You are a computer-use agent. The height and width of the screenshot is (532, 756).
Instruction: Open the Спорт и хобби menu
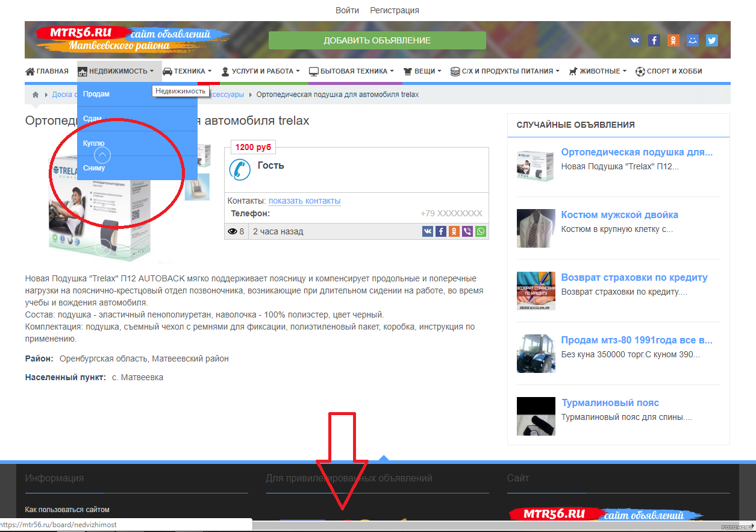pos(669,71)
